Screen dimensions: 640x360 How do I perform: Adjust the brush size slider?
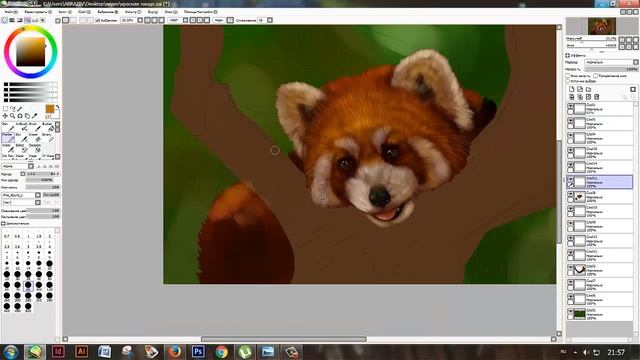pyautogui.click(x=43, y=174)
